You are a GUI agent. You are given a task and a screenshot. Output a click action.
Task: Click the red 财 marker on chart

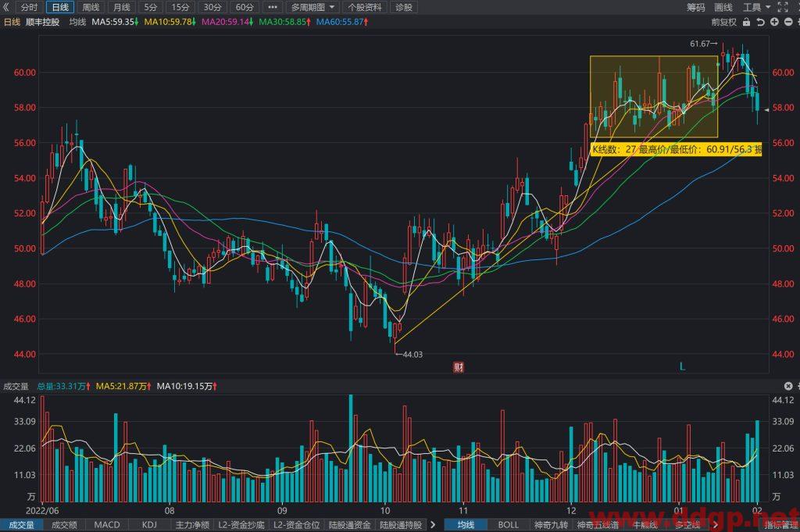(x=458, y=366)
